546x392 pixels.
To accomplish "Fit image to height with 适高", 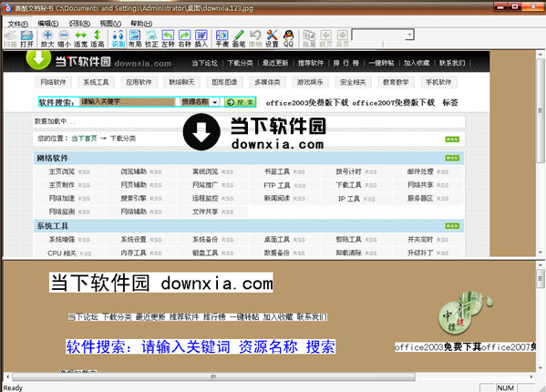I will pyautogui.click(x=98, y=38).
